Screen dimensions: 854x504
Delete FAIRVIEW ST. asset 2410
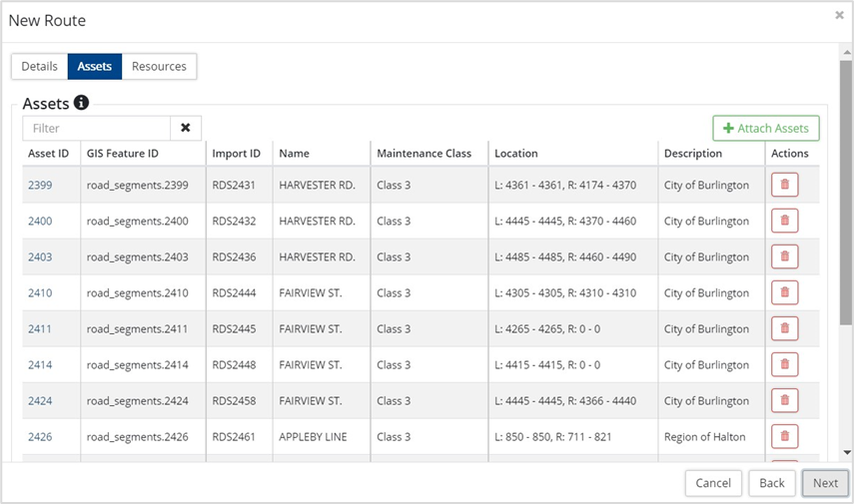[x=784, y=293]
